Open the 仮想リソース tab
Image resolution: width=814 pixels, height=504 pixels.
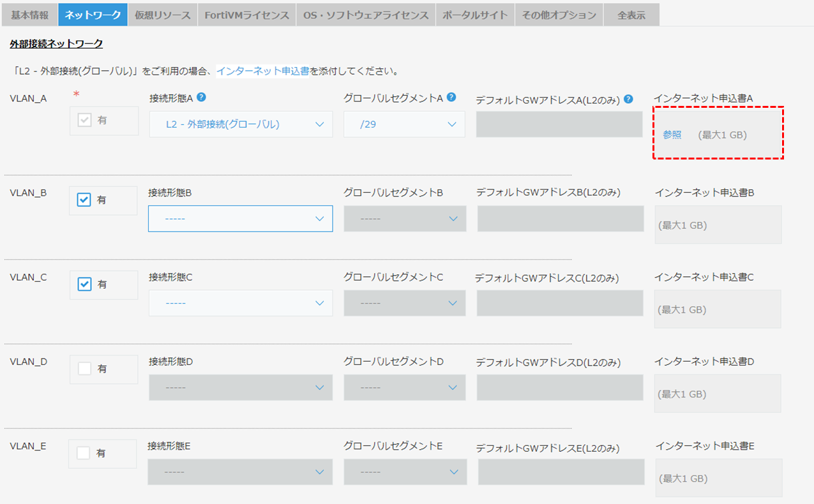[x=163, y=15]
